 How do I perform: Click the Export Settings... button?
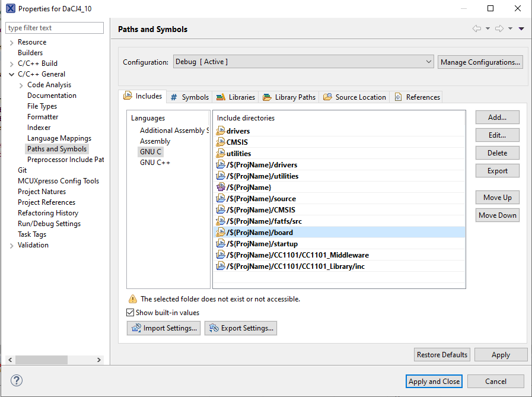[241, 328]
